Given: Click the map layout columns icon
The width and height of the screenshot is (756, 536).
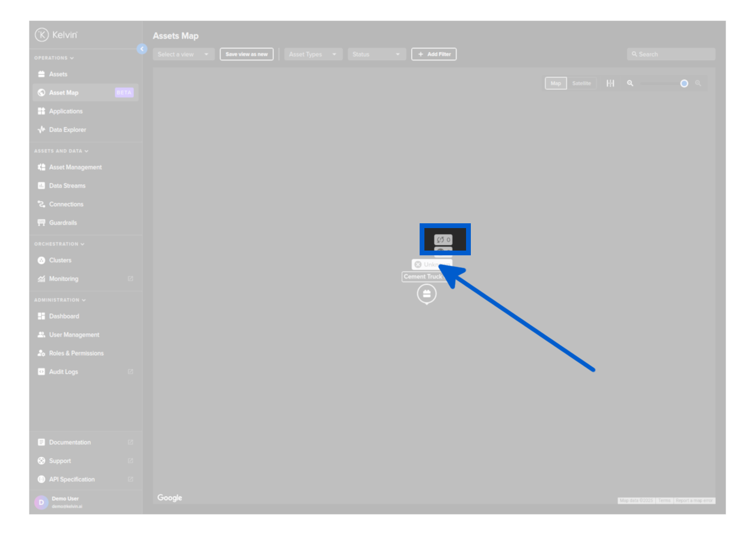Looking at the screenshot, I should tap(610, 83).
